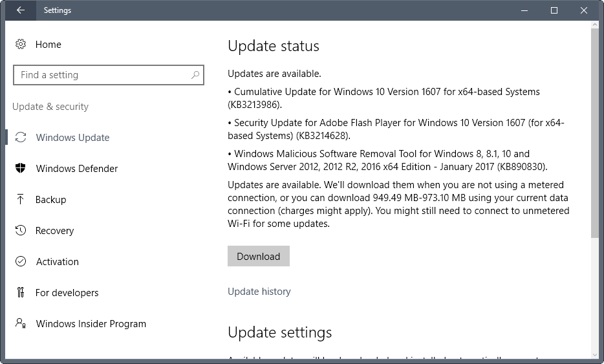The height and width of the screenshot is (364, 604).
Task: Open the Update history link
Action: pyautogui.click(x=259, y=291)
